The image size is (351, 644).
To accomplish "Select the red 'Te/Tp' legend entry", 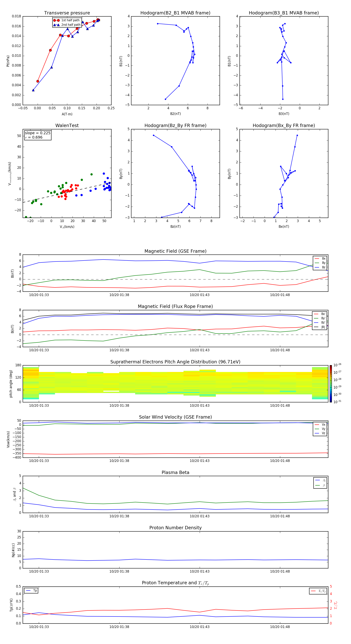I will tap(318, 591).
